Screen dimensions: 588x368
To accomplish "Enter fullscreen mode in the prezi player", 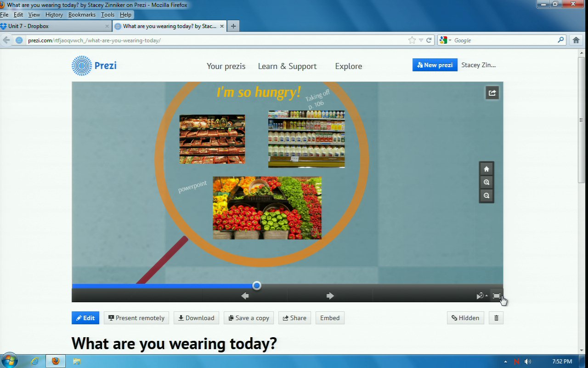I will 497,296.
